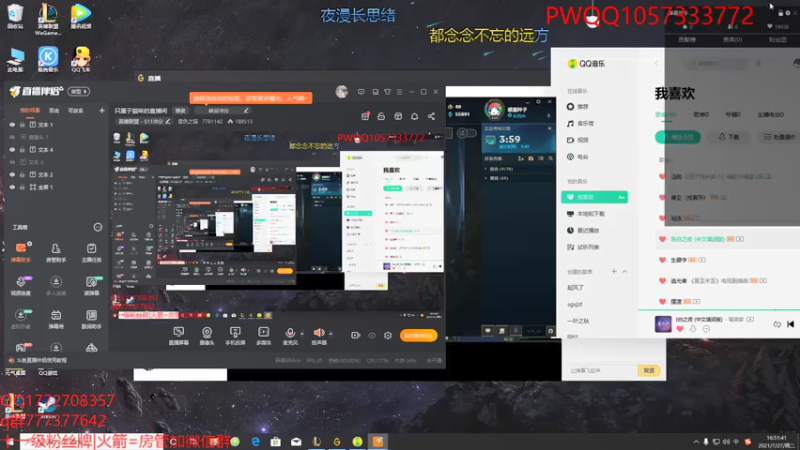Open the 视频连麦 tool
The image size is (800, 450).
pyautogui.click(x=21, y=286)
